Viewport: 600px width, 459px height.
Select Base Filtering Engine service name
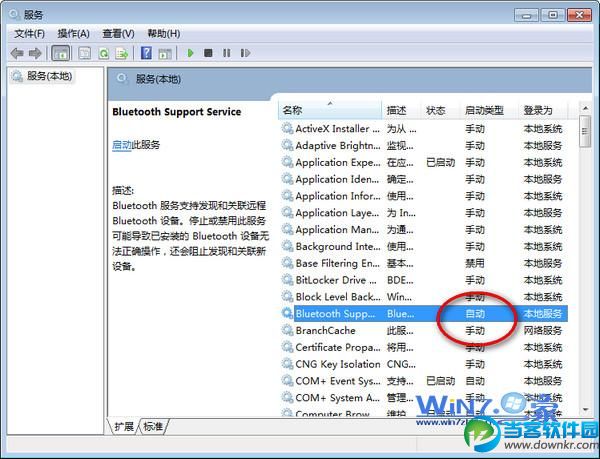(338, 263)
